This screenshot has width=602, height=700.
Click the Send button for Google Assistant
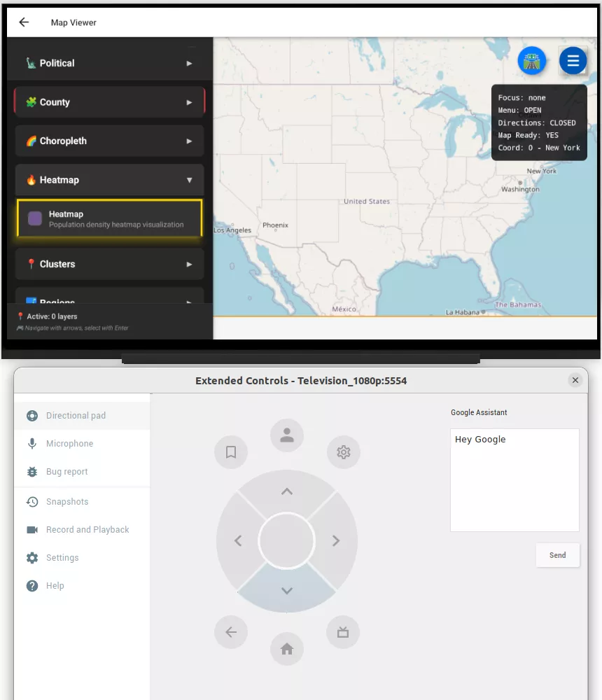pyautogui.click(x=557, y=554)
